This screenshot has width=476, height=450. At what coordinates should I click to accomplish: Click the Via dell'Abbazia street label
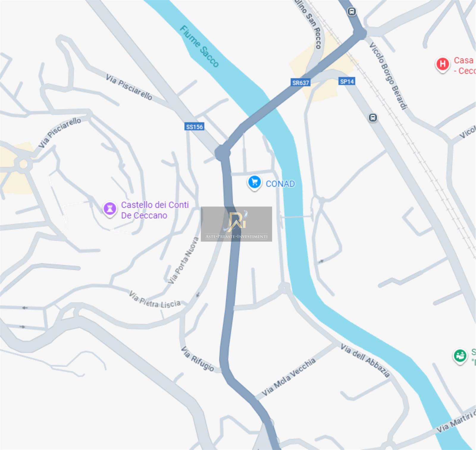(x=365, y=361)
